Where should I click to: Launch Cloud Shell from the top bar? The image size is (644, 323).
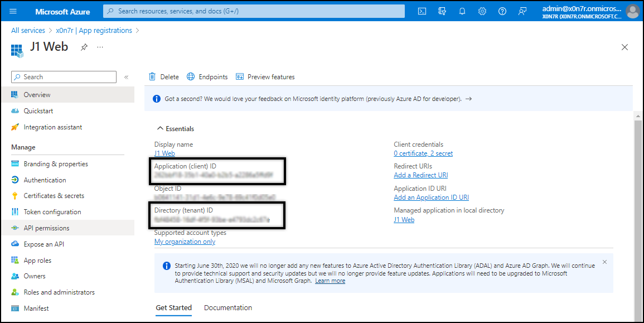[422, 12]
